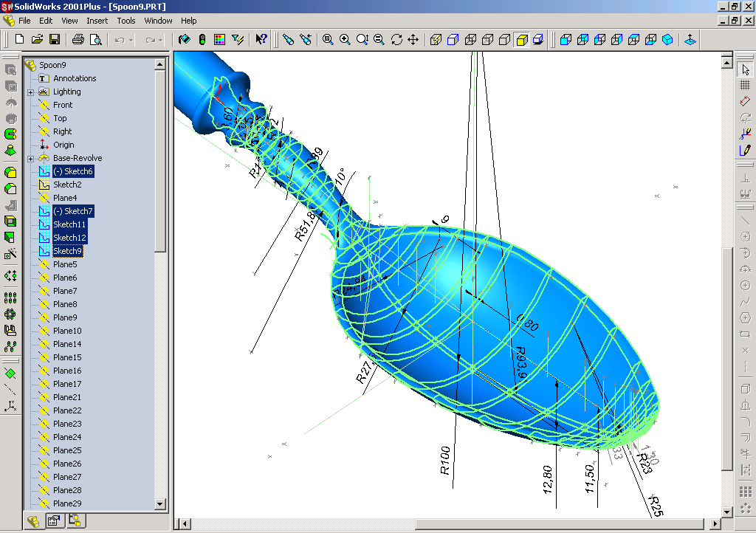Select the Shell tool
The width and height of the screenshot is (756, 533).
(x=10, y=221)
